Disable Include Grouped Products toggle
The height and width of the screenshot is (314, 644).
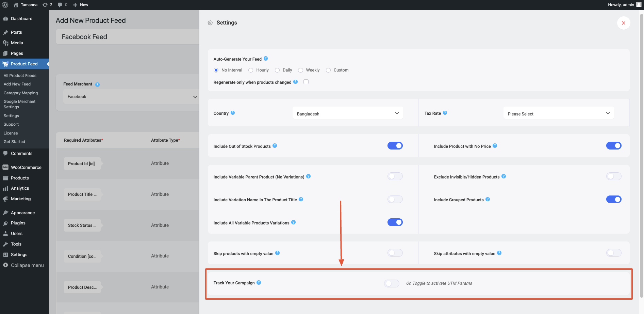point(614,199)
